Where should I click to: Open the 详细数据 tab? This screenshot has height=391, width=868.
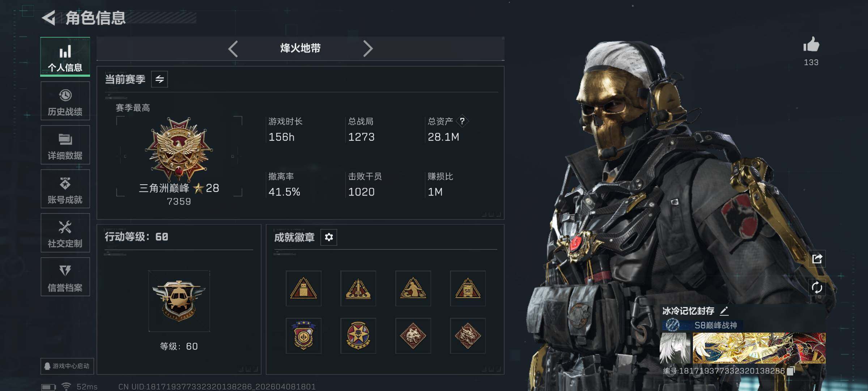point(65,145)
